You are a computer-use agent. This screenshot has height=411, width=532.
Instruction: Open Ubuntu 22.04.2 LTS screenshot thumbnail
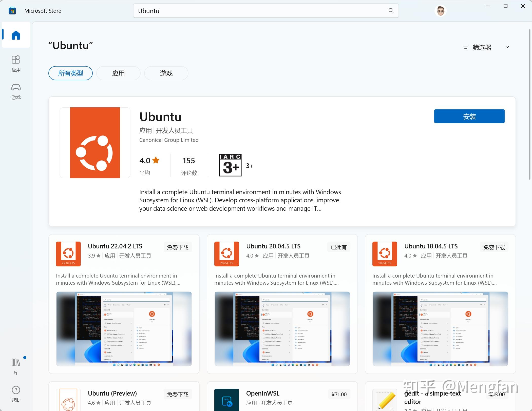pos(124,329)
